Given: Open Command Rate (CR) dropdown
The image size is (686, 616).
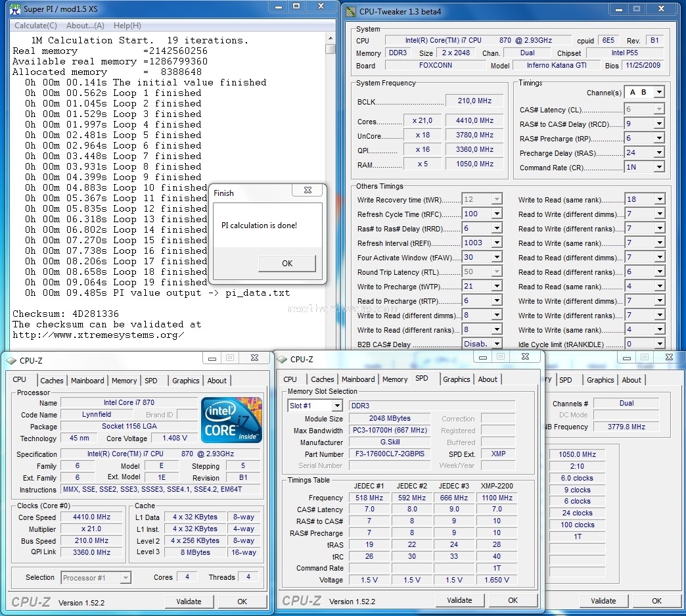Looking at the screenshot, I should point(659,167).
